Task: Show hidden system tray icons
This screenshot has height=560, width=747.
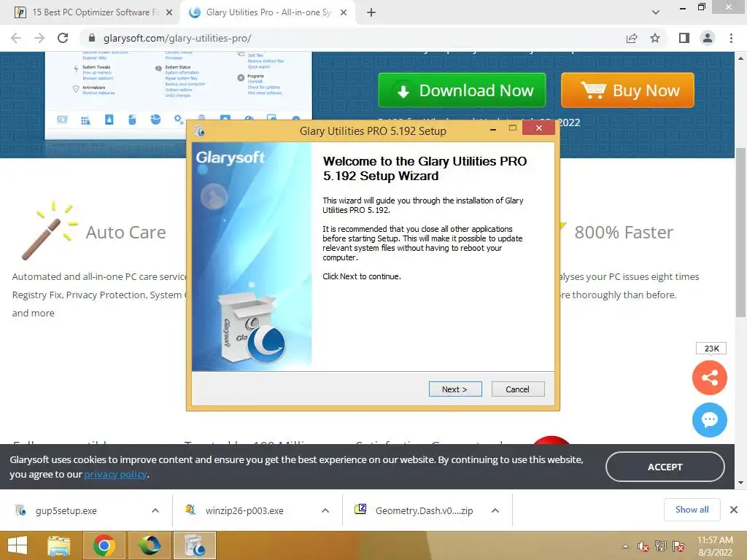Action: 625,546
